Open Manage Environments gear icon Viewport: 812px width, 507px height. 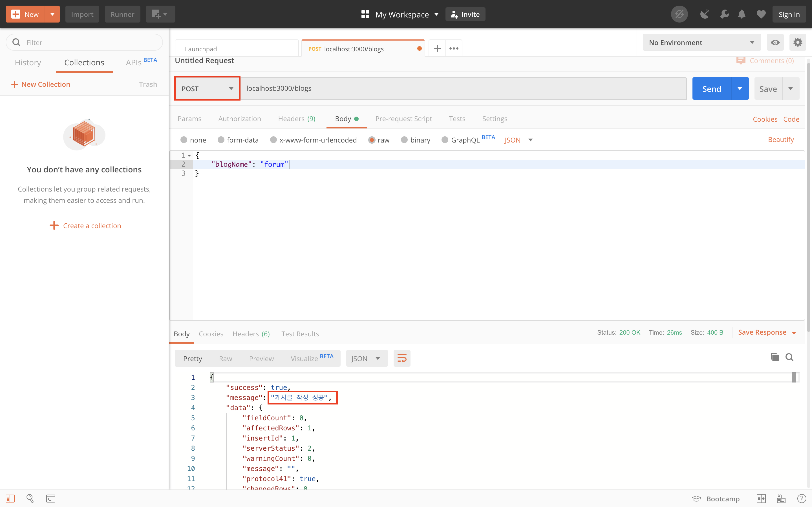pyautogui.click(x=798, y=43)
